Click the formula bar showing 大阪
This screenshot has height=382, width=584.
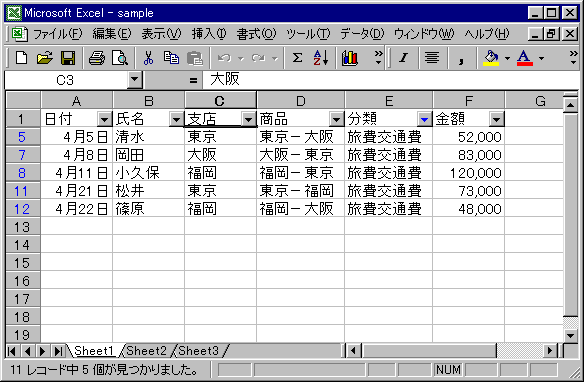391,80
